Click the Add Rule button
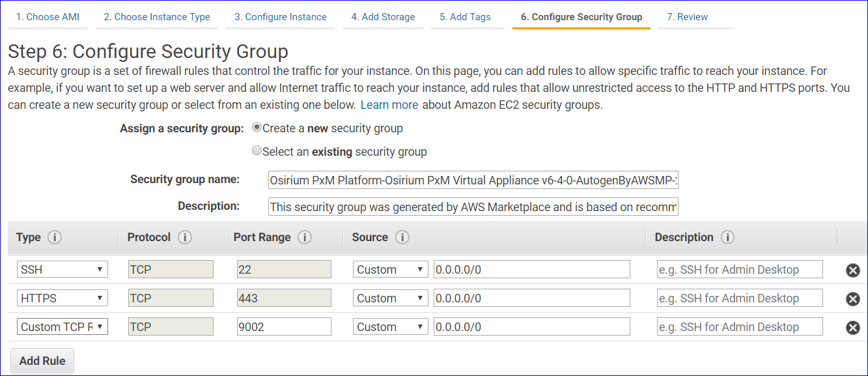The width and height of the screenshot is (868, 376). (42, 360)
